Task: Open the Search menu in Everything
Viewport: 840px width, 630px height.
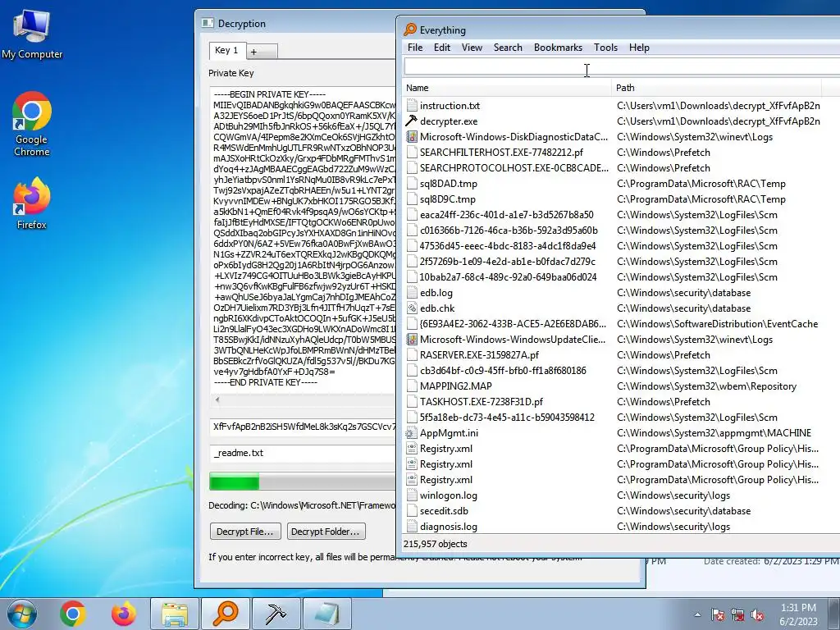Action: (508, 47)
